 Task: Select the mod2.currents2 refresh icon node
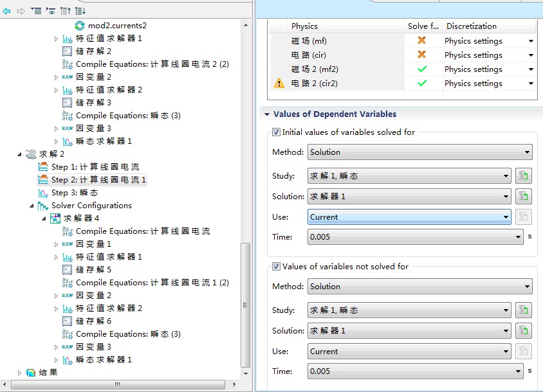(80, 26)
